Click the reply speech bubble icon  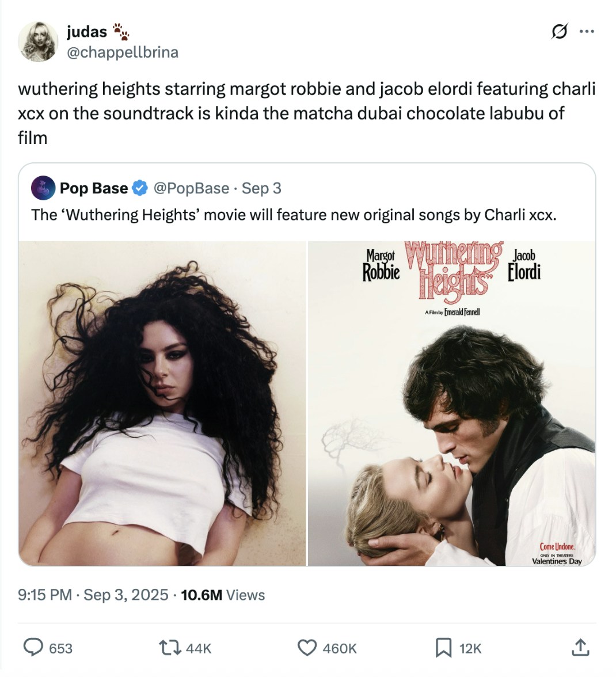pos(33,648)
